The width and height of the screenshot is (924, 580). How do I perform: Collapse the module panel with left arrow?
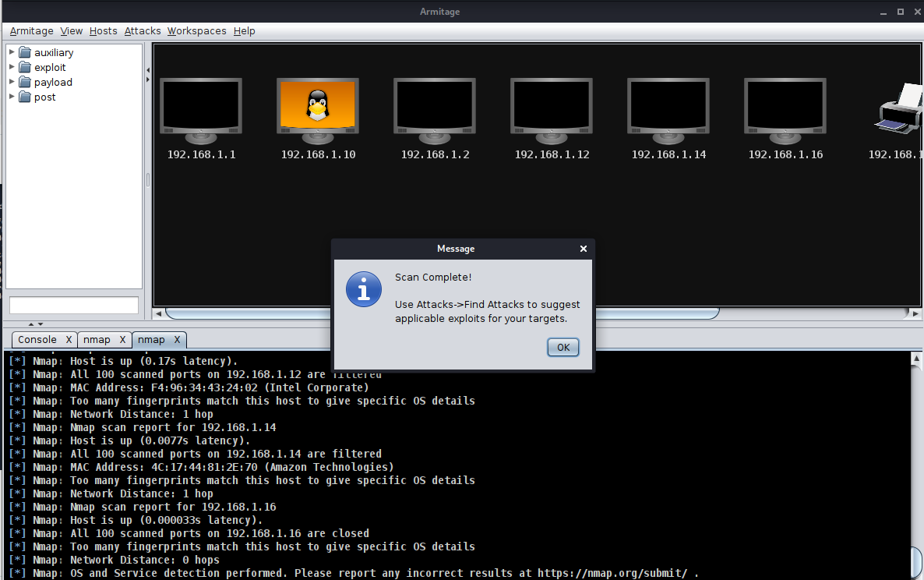point(148,70)
